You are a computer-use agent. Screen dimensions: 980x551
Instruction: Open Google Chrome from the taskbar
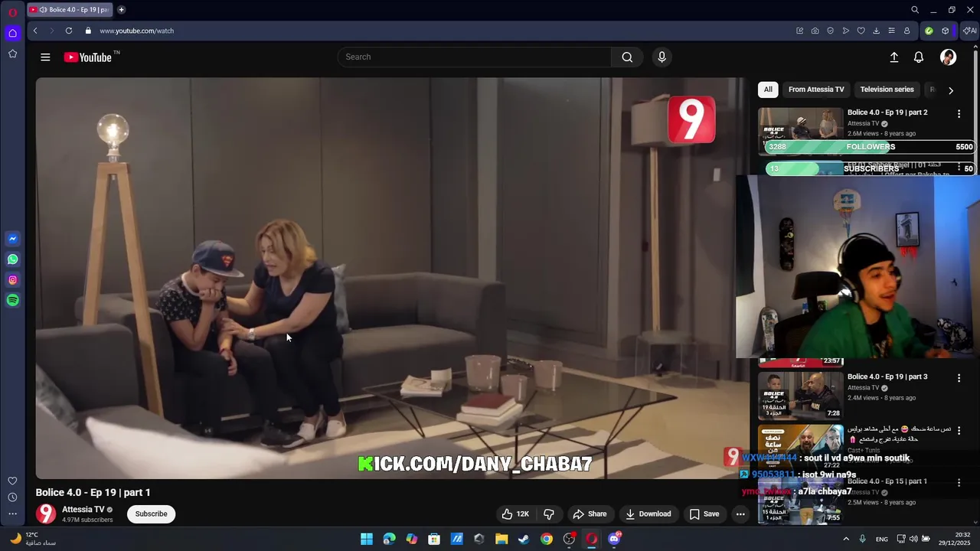[546, 539]
